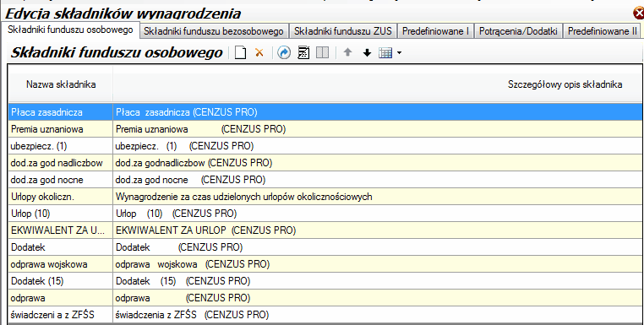Viewport: 644px width, 325px height.
Task: Select the świadczeni a z ZFŚS name cell
Action: [x=60, y=314]
